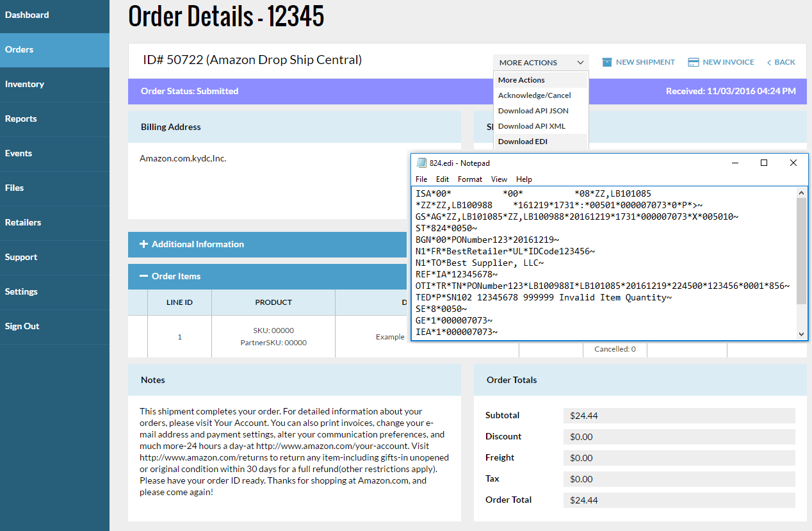Click the New Invoice card icon

tap(693, 62)
